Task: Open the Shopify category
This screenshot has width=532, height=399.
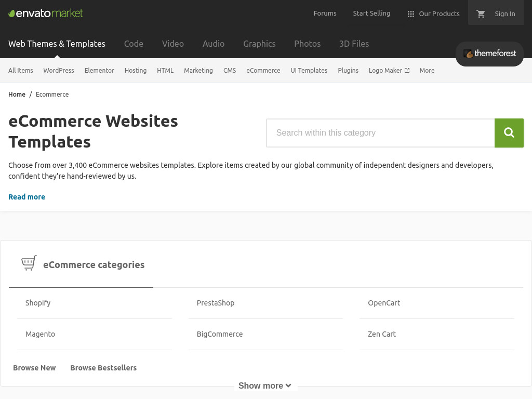Action: point(38,303)
